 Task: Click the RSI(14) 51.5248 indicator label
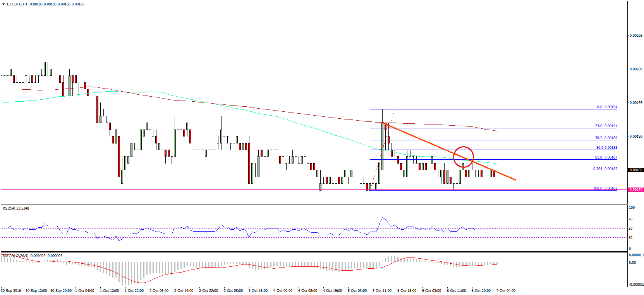coord(16,208)
